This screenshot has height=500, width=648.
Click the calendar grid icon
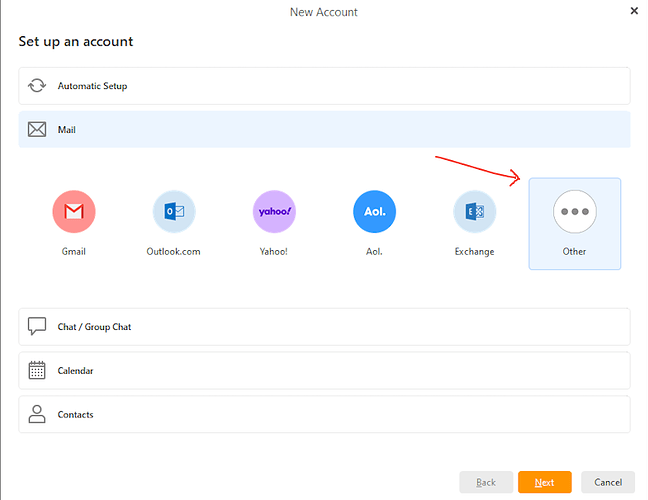[37, 371]
